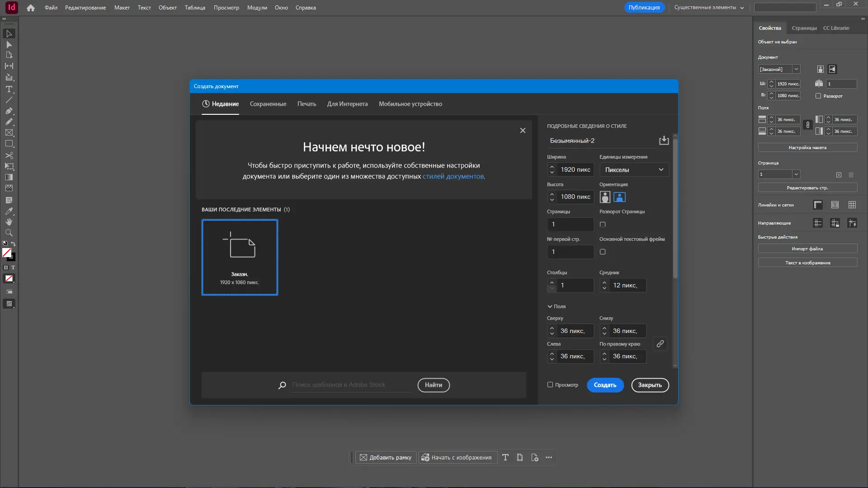The width and height of the screenshot is (868, 488).
Task: Click the home icon in menu bar
Action: point(31,8)
